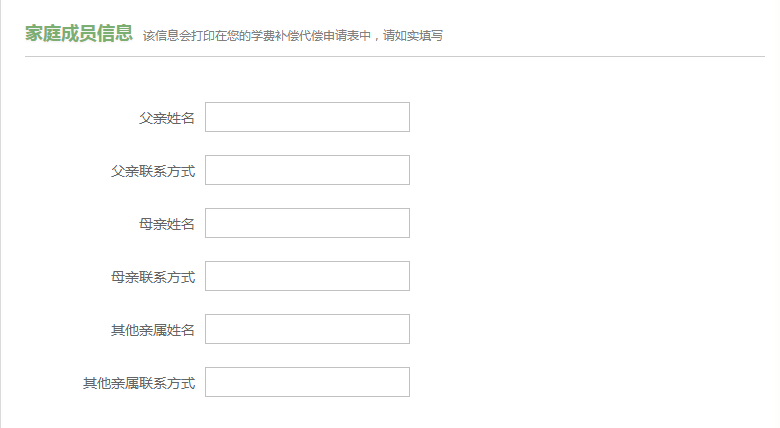
Task: Click the 父亲姓名 input field
Action: point(307,117)
